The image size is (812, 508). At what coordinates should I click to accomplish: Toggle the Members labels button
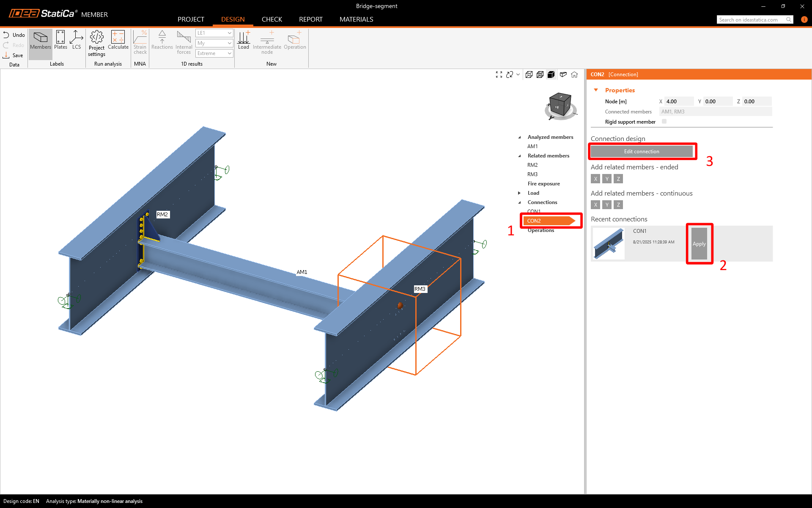click(41, 41)
